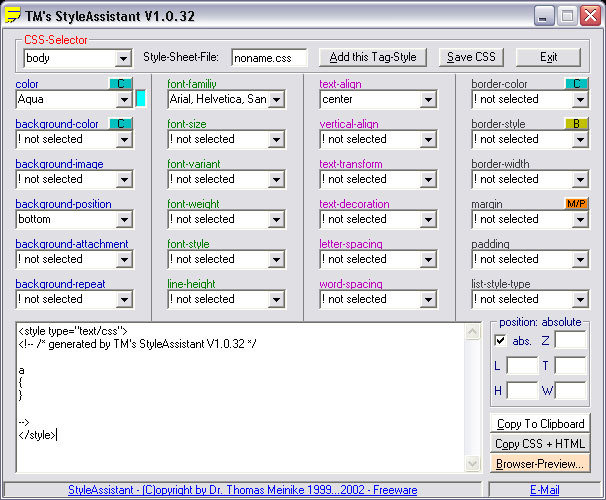Image resolution: width=606 pixels, height=500 pixels.
Task: Open the text-decoration dropdown
Action: 428,219
